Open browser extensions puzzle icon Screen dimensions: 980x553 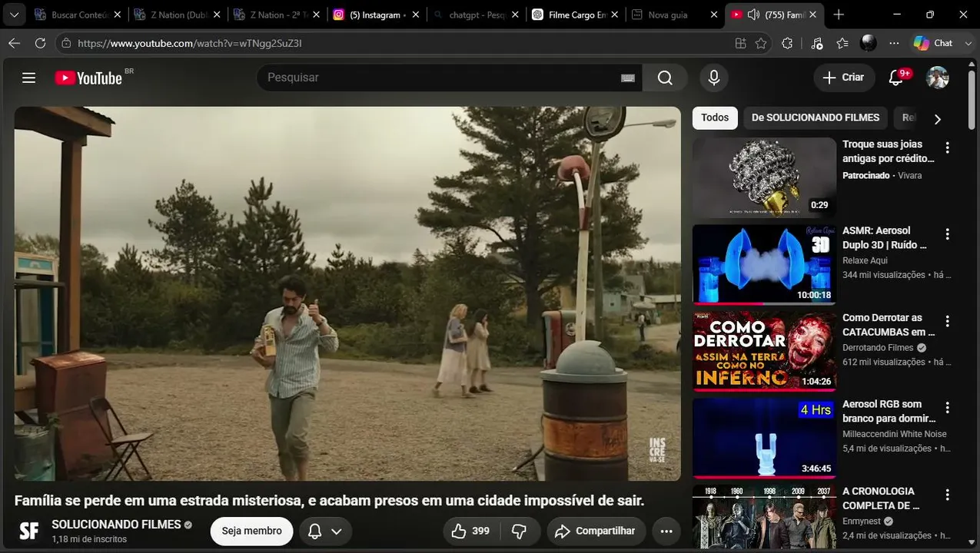tap(787, 43)
